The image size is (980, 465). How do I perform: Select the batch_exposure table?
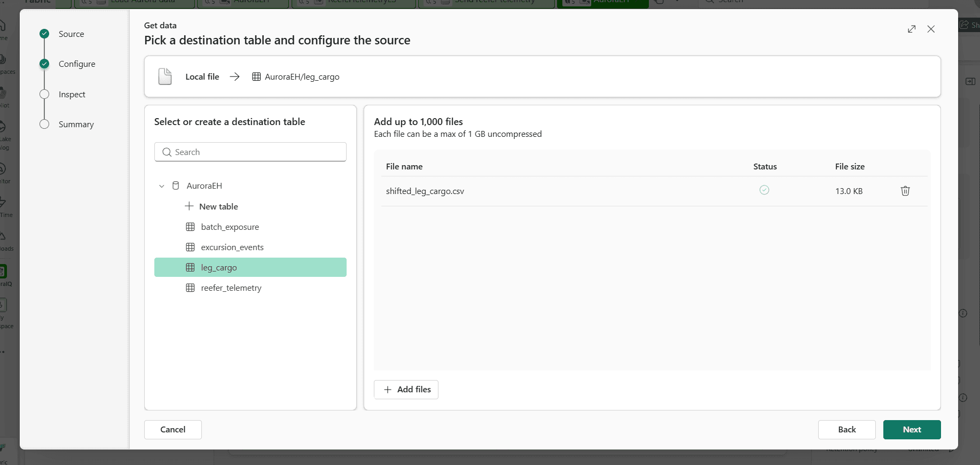tap(250, 227)
